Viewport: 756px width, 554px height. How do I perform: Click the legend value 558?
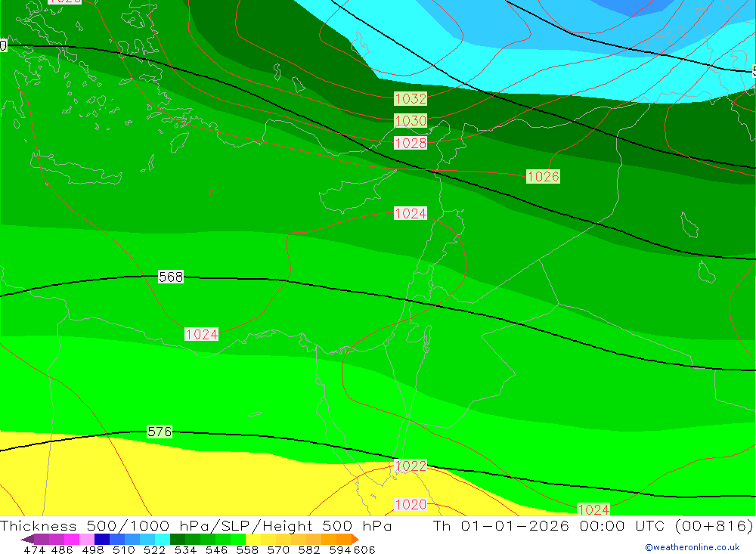tap(247, 550)
